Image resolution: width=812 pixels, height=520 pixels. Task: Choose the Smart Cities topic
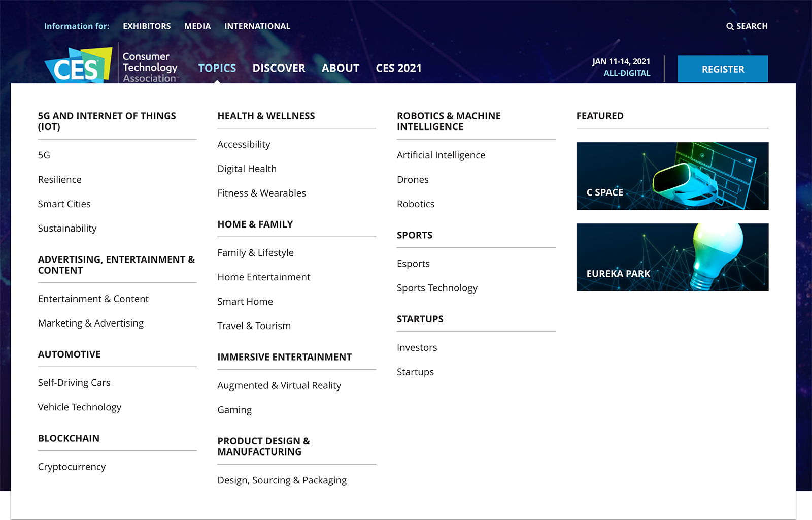[x=64, y=204]
